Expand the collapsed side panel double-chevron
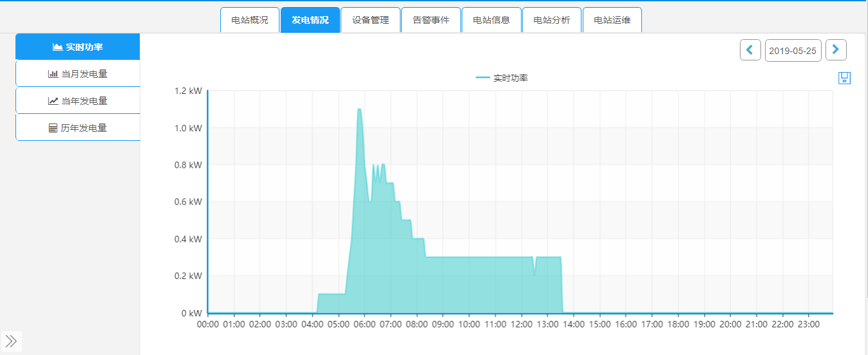Image resolution: width=868 pixels, height=355 pixels. [x=12, y=341]
